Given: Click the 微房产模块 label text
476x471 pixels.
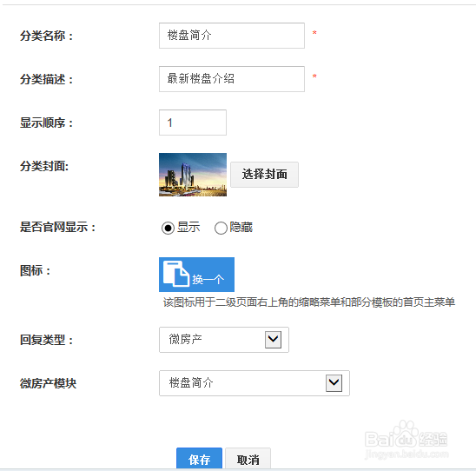Looking at the screenshot, I should click(x=48, y=383).
